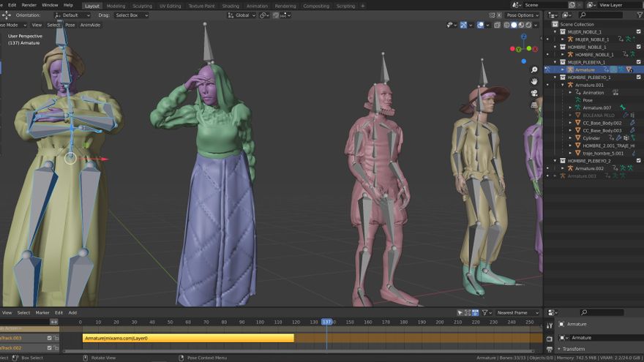Open the Help menu

[x=68, y=5]
